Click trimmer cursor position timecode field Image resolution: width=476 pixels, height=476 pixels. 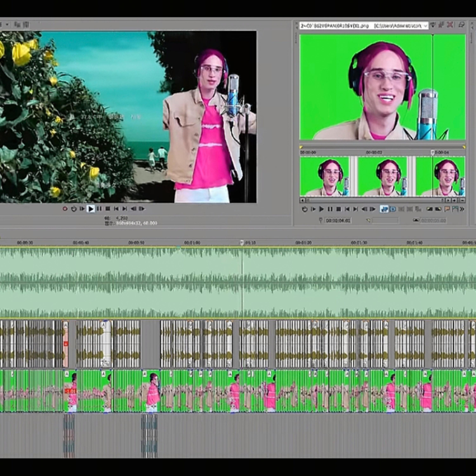[338, 221]
